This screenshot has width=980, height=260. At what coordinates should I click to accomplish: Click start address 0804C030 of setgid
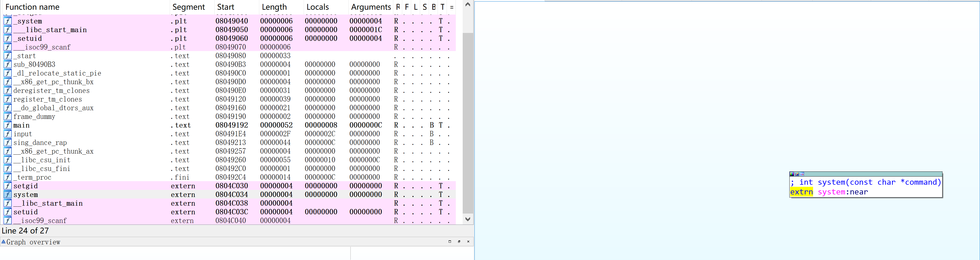232,186
